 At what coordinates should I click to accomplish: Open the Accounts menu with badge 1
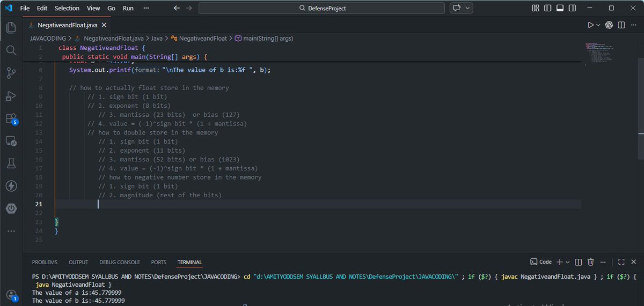point(11,294)
